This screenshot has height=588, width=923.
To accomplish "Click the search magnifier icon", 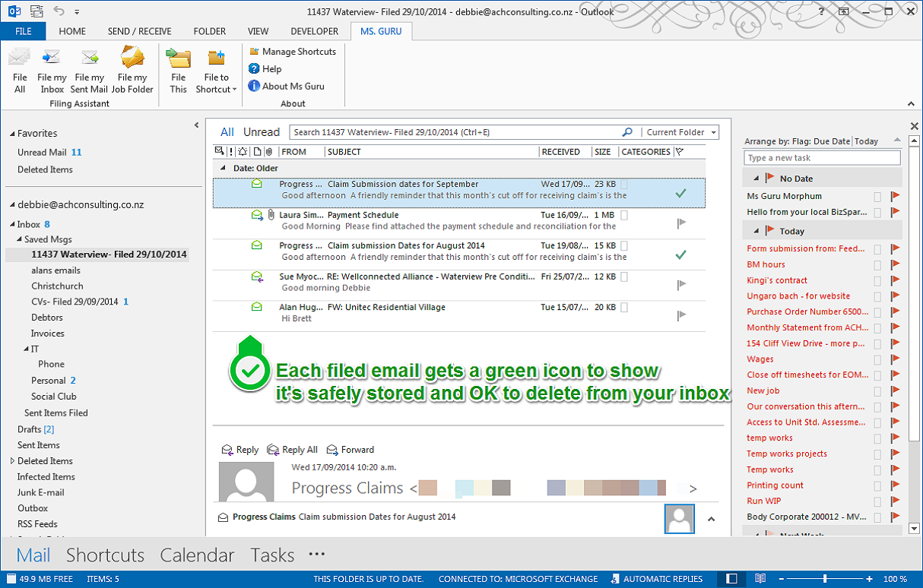I will tap(627, 132).
